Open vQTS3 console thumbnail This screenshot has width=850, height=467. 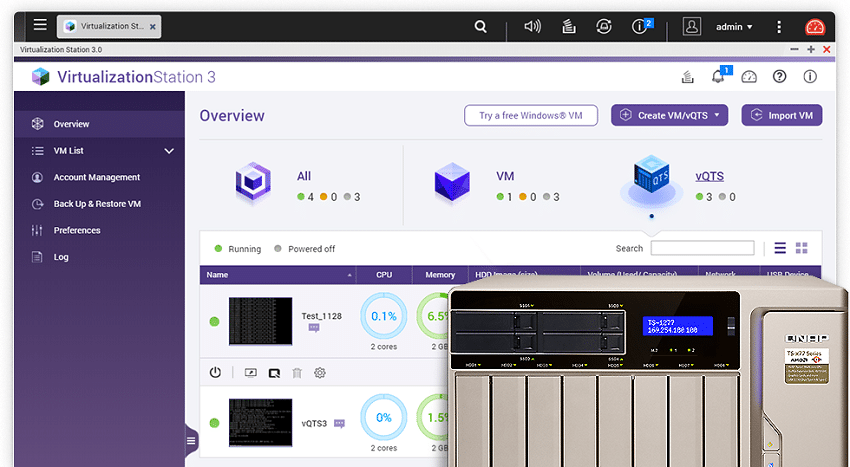(x=260, y=423)
